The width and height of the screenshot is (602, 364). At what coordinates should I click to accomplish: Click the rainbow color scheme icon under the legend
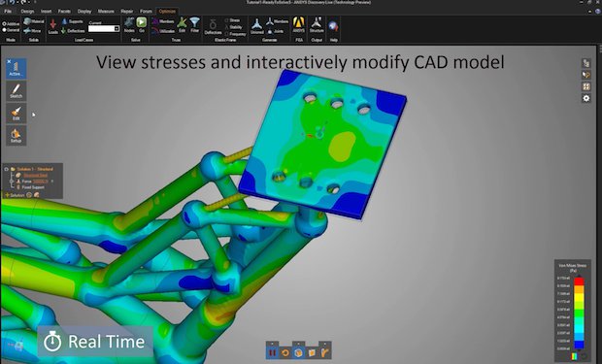[x=574, y=356]
